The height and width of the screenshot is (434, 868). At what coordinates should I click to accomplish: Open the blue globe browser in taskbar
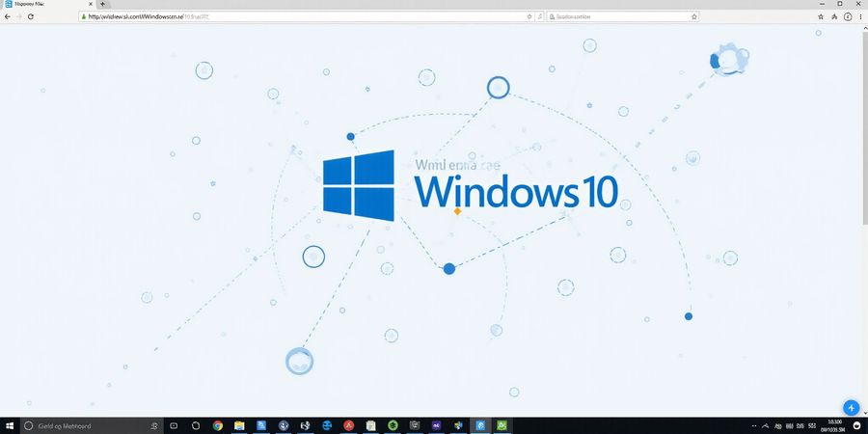coord(327,425)
